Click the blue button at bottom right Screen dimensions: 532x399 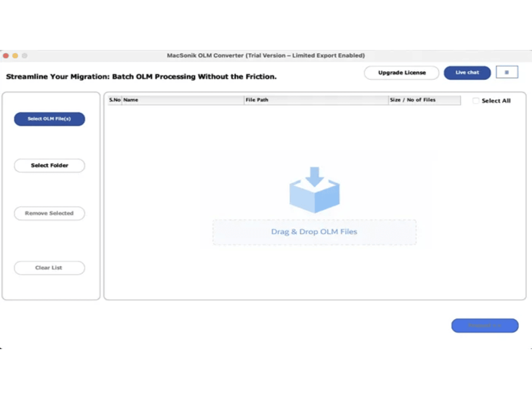click(x=485, y=326)
